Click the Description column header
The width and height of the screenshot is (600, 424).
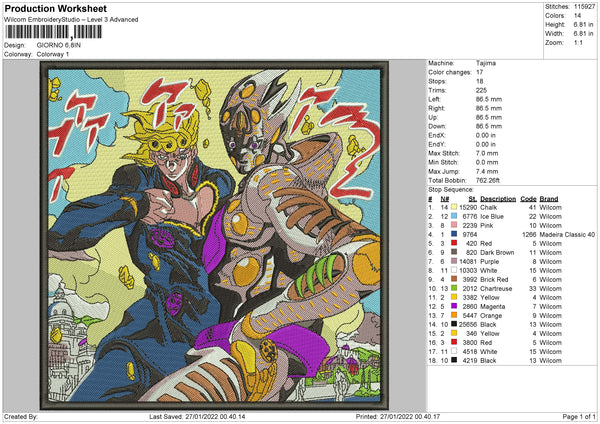tap(497, 199)
